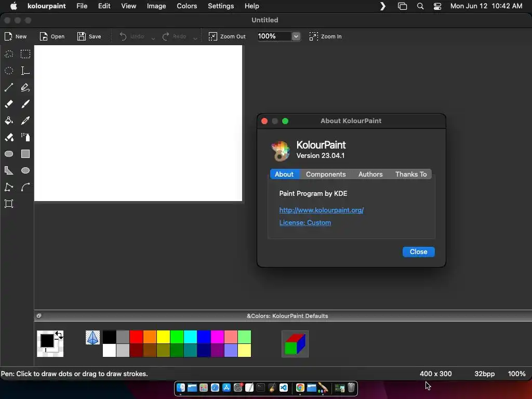Open the License: Custom link
532x399 pixels.
(305, 222)
